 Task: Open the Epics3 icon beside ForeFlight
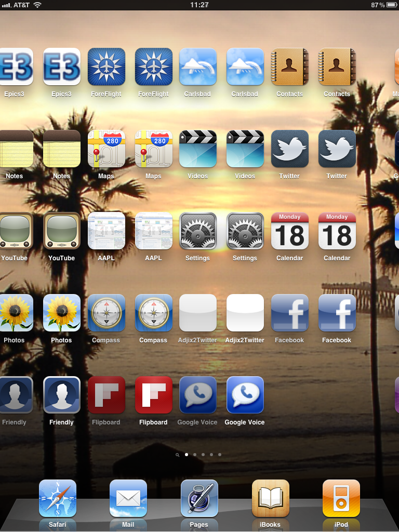pos(62,66)
